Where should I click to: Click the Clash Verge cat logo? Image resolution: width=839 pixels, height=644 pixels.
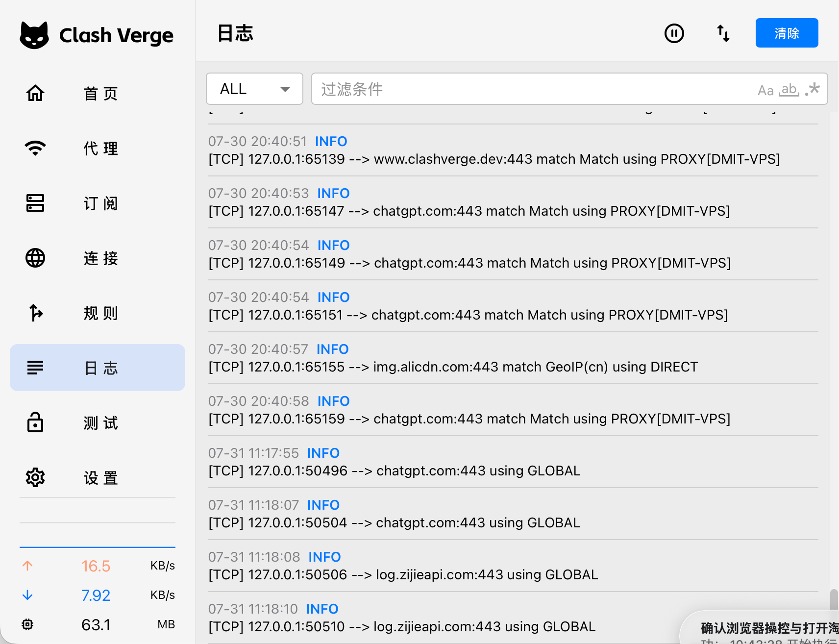click(34, 35)
